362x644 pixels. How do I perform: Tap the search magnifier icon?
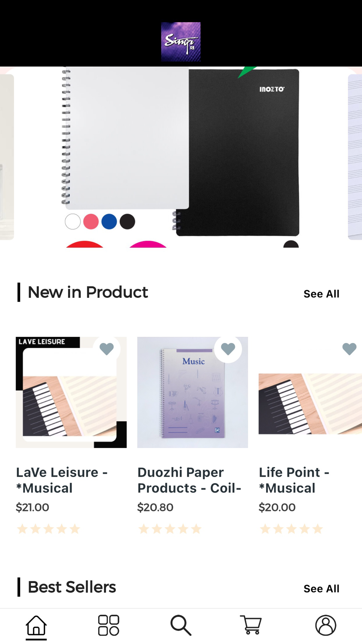181,625
